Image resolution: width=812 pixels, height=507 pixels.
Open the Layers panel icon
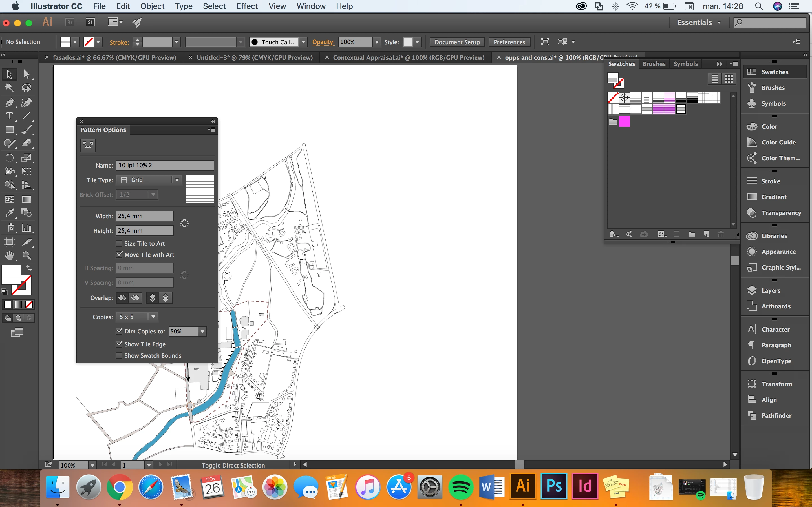pyautogui.click(x=752, y=290)
